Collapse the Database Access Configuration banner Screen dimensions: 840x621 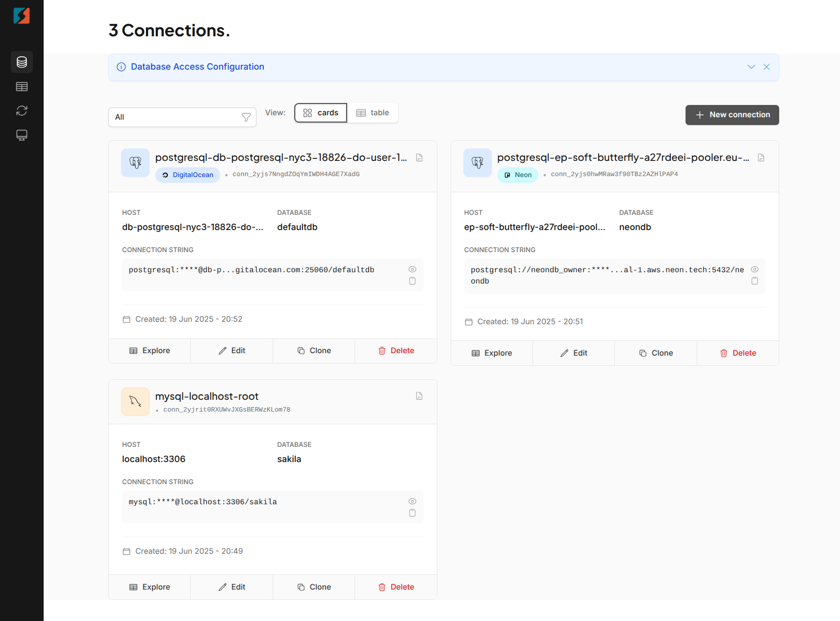point(751,67)
